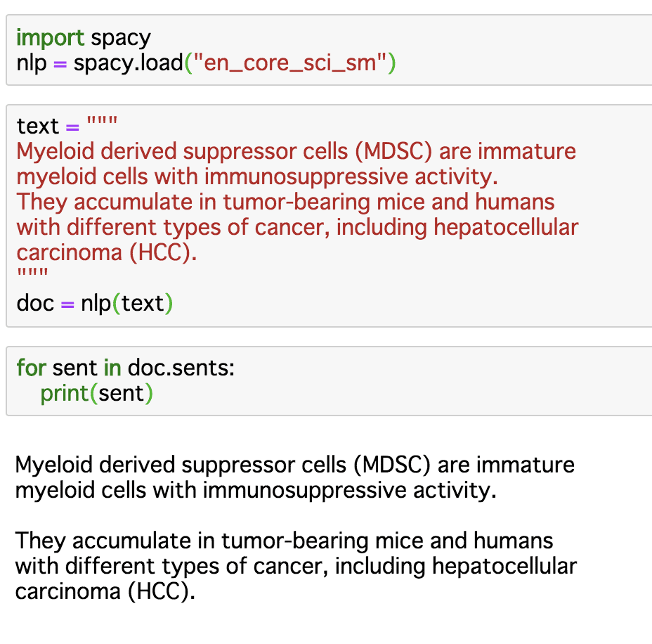
Task: Click the 'for sent in doc.sents:' line
Action: (126, 368)
